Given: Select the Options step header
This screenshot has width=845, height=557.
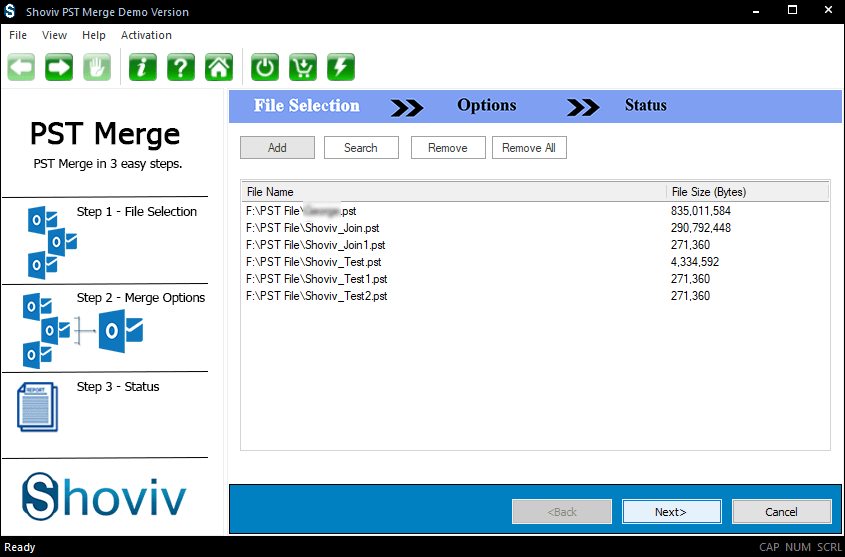Looking at the screenshot, I should pyautogui.click(x=487, y=105).
